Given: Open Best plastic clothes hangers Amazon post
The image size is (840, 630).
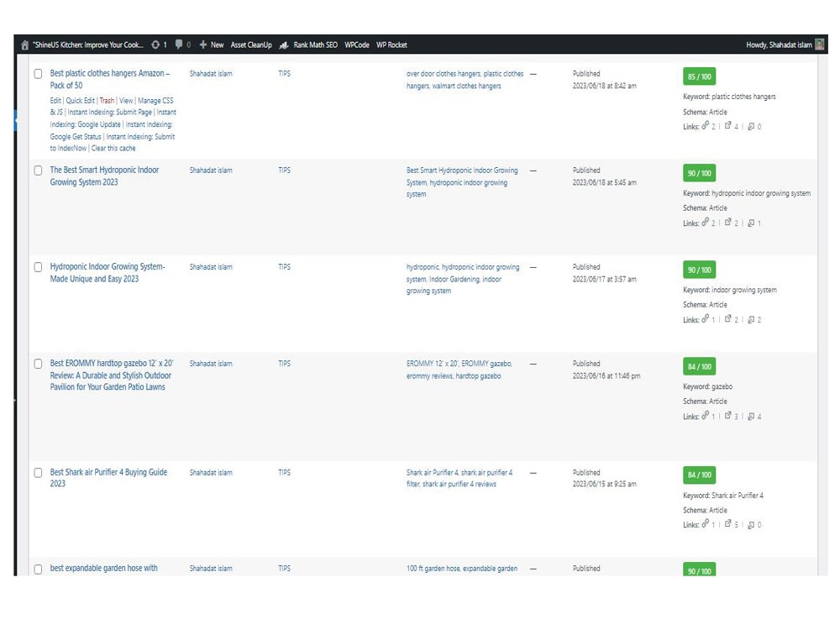Looking at the screenshot, I should click(x=110, y=79).
